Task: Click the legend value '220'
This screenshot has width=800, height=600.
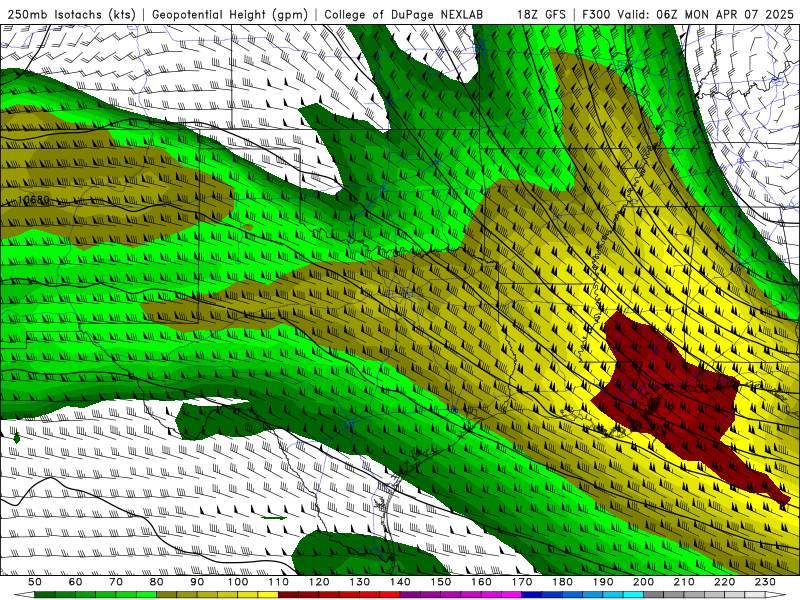Action: click(x=726, y=582)
